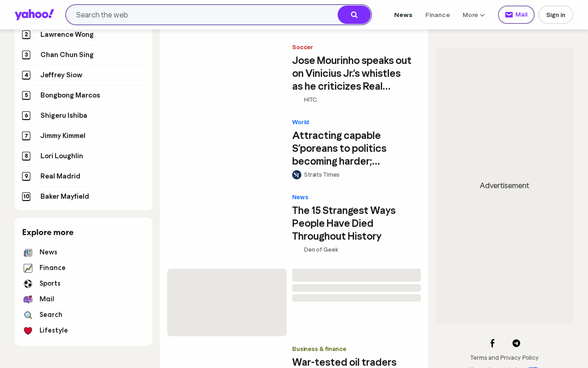Open the Jose Mourinho article headline

tap(352, 73)
